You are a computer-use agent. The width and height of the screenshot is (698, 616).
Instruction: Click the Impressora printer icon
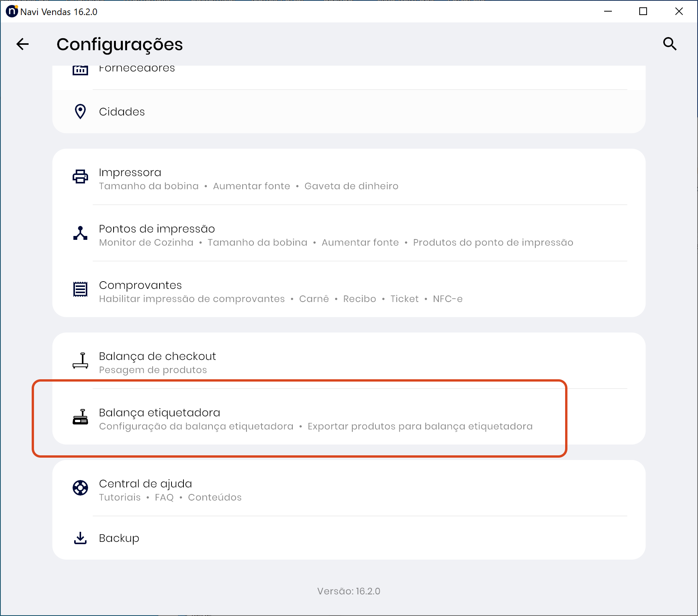(80, 176)
